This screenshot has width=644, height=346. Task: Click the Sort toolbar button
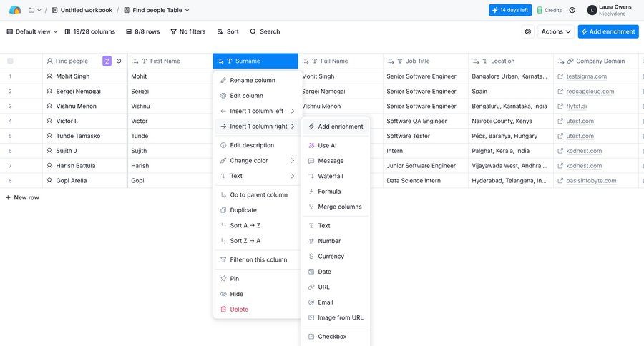[228, 31]
